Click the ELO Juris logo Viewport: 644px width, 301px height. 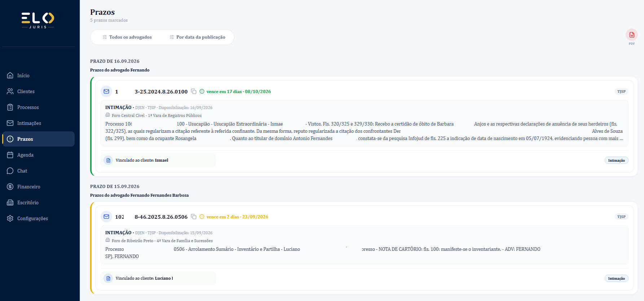(38, 20)
